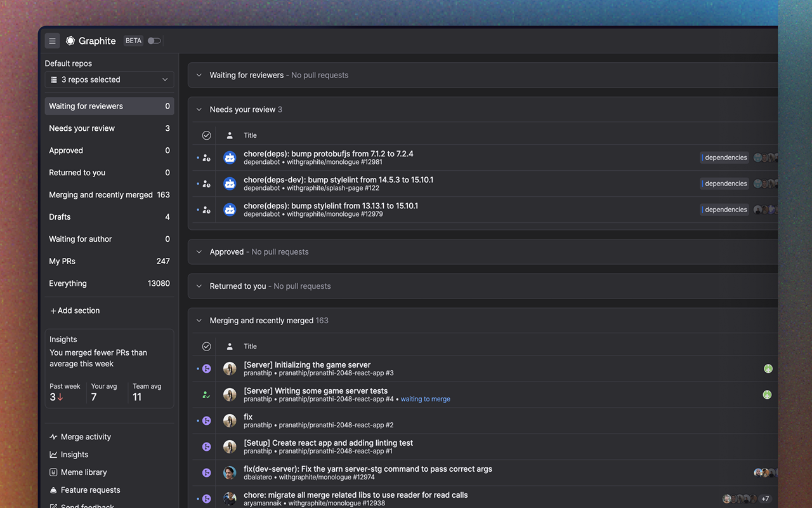
Task: Click aryamannaik avatar on migrate libs PR
Action: click(230, 498)
